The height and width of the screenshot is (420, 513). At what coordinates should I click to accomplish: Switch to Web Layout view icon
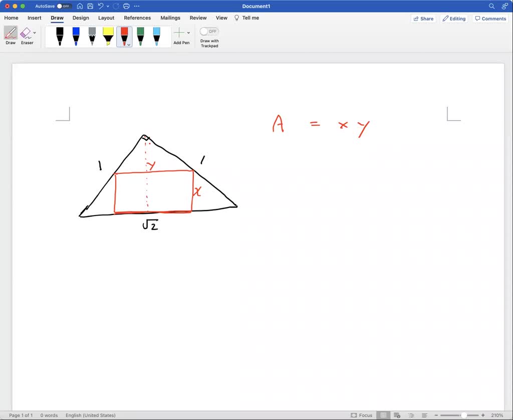(397, 415)
